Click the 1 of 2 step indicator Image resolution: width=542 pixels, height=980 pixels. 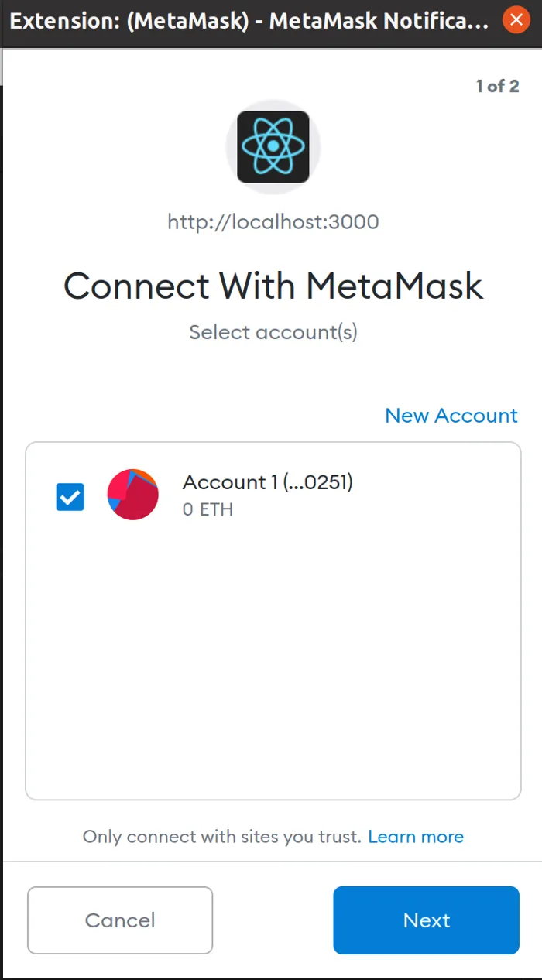pyautogui.click(x=498, y=86)
